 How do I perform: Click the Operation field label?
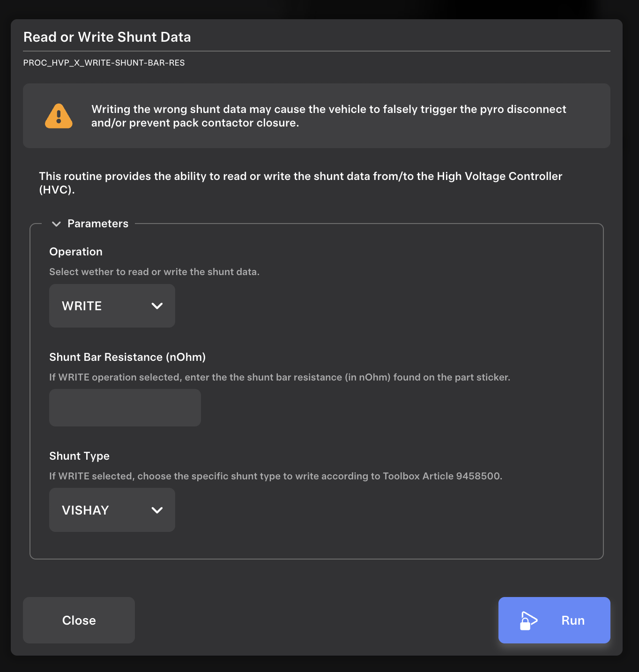pos(76,252)
